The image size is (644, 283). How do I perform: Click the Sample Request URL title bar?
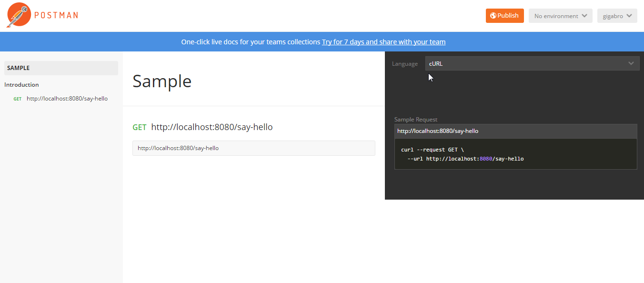pos(515,131)
